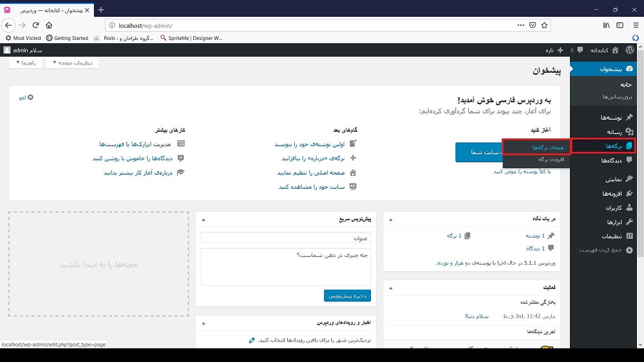Expand the راهنما help tab
The width and height of the screenshot is (644, 362).
[x=26, y=63]
